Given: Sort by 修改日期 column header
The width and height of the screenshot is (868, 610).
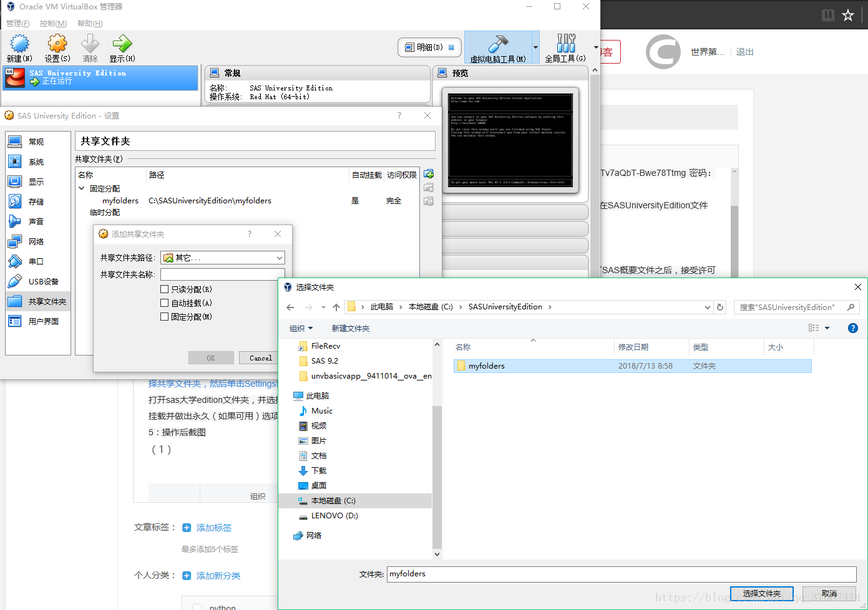Looking at the screenshot, I should point(633,347).
